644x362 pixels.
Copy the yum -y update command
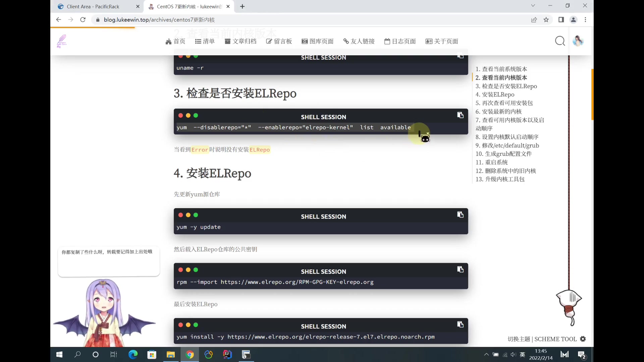[x=460, y=215]
